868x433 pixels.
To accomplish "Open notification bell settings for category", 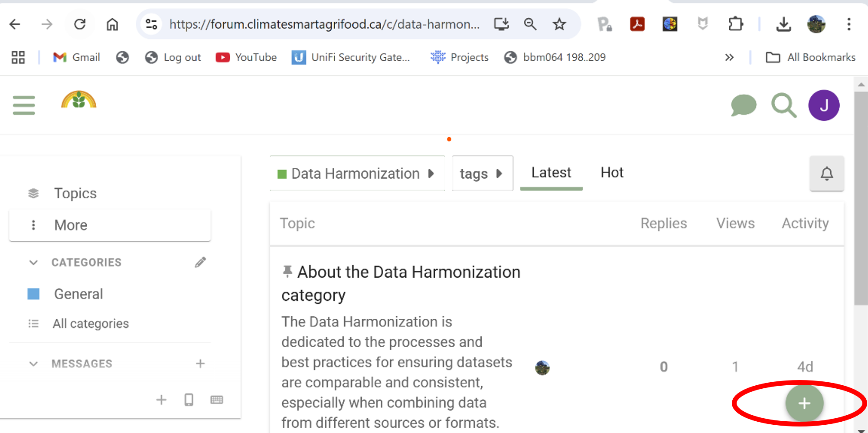I will pyautogui.click(x=827, y=174).
